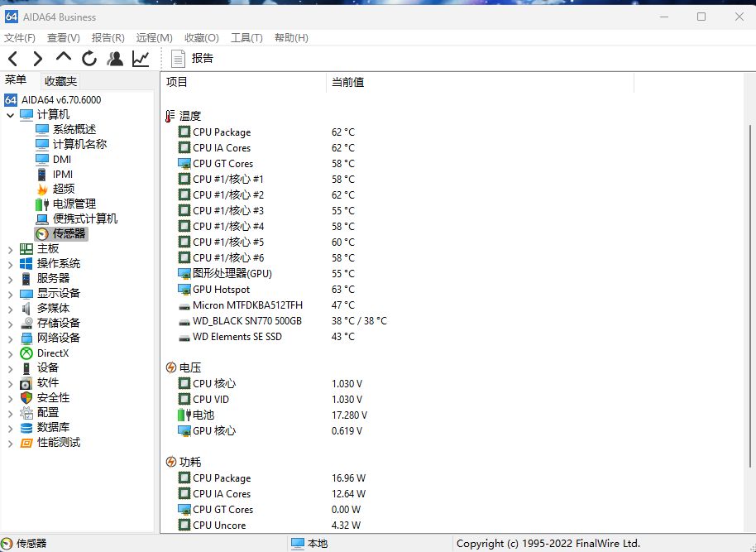Screen dimensions: 756x552
Task: Switch to the 收藏夹 tab
Action: 60,81
